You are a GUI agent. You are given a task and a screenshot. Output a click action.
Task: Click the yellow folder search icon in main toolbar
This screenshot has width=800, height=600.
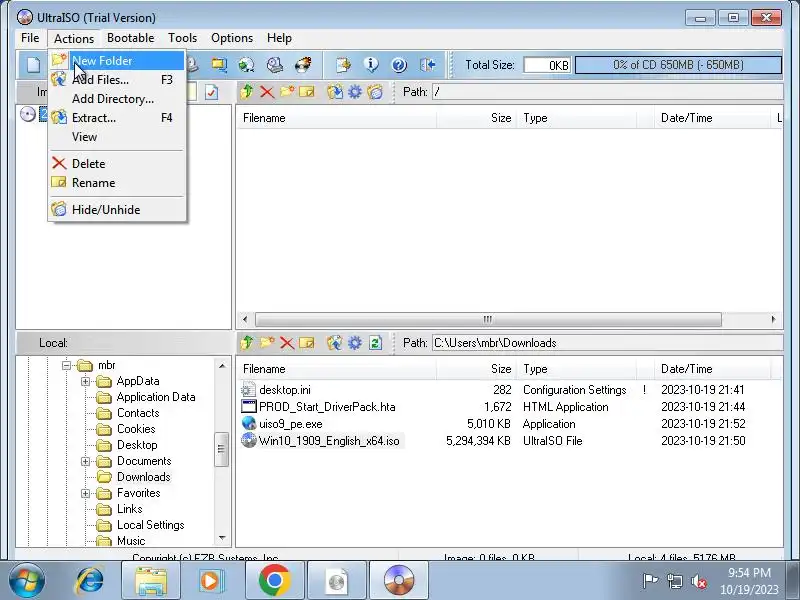pos(219,65)
